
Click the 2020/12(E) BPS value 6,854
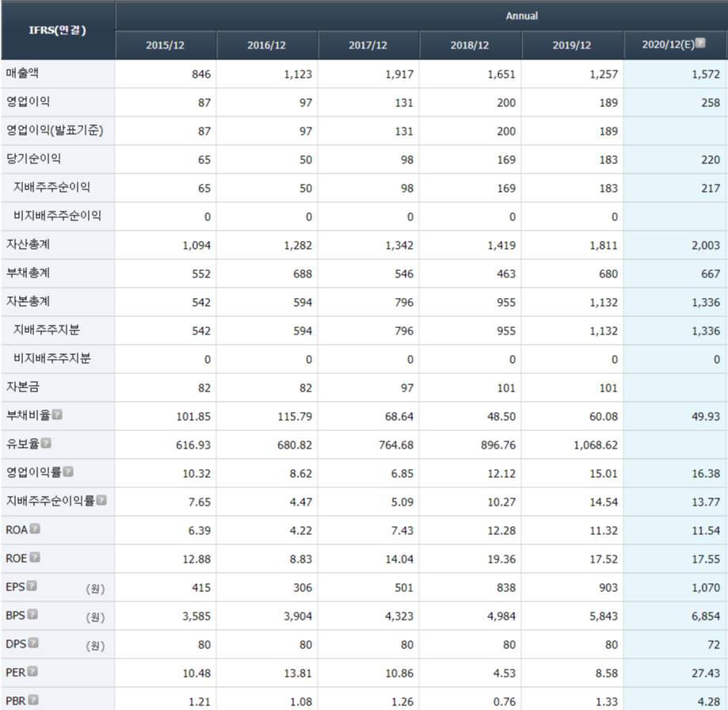pyautogui.click(x=706, y=616)
